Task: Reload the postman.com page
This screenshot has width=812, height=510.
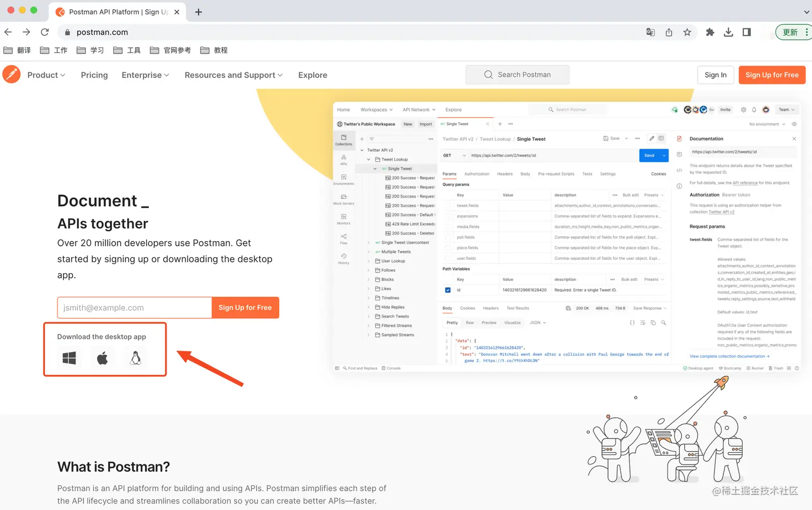Action: click(x=45, y=32)
